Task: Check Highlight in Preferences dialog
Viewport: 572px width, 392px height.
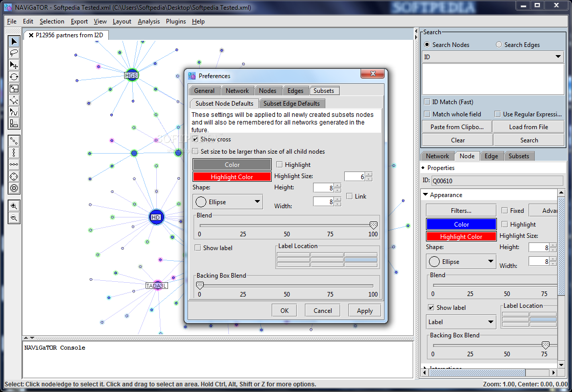Action: coord(279,164)
